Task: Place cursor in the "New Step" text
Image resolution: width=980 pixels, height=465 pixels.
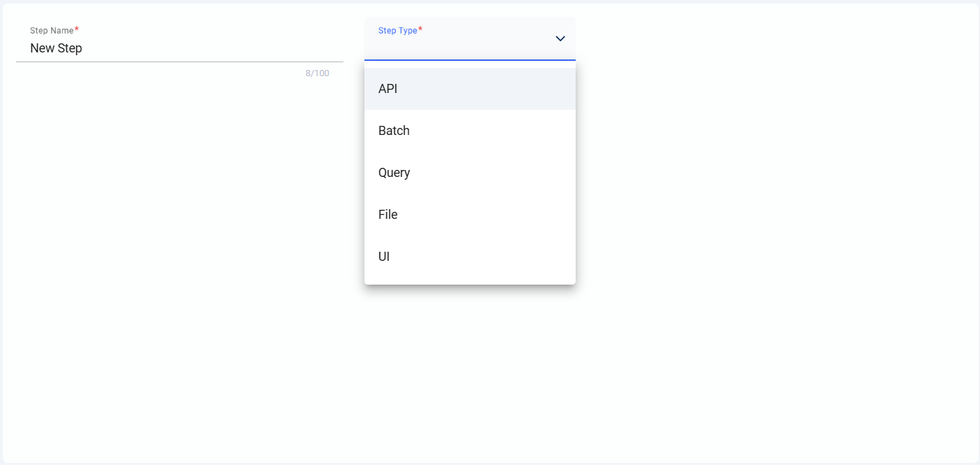Action: click(56, 48)
